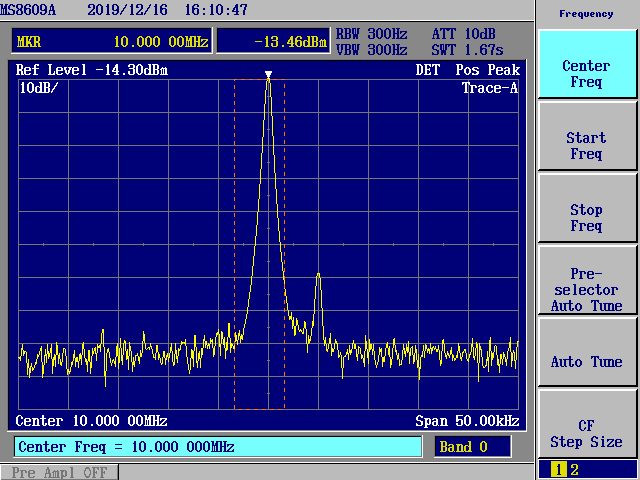This screenshot has width=640, height=480.
Task: Click the RBW 300Hz readout
Action: [371, 33]
